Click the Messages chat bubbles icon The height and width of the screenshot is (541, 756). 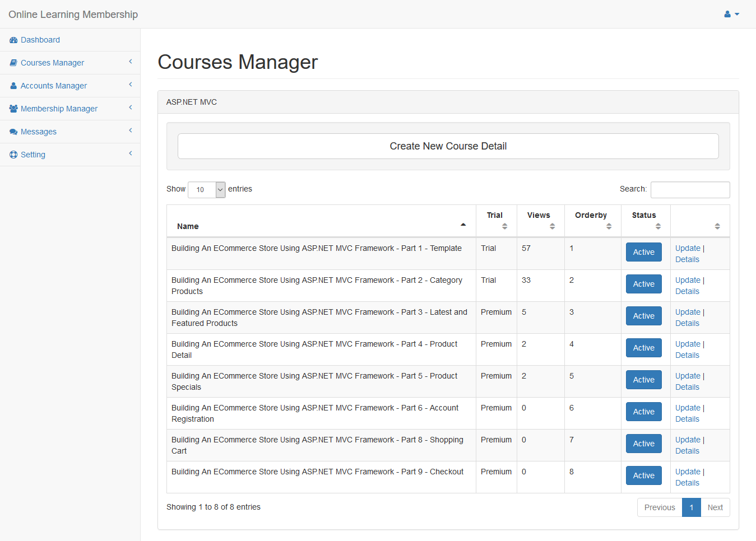(x=13, y=132)
